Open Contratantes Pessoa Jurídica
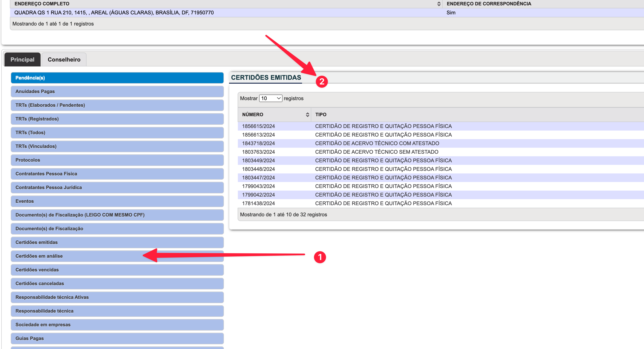Viewport: 644px width, 349px height. pos(117,188)
